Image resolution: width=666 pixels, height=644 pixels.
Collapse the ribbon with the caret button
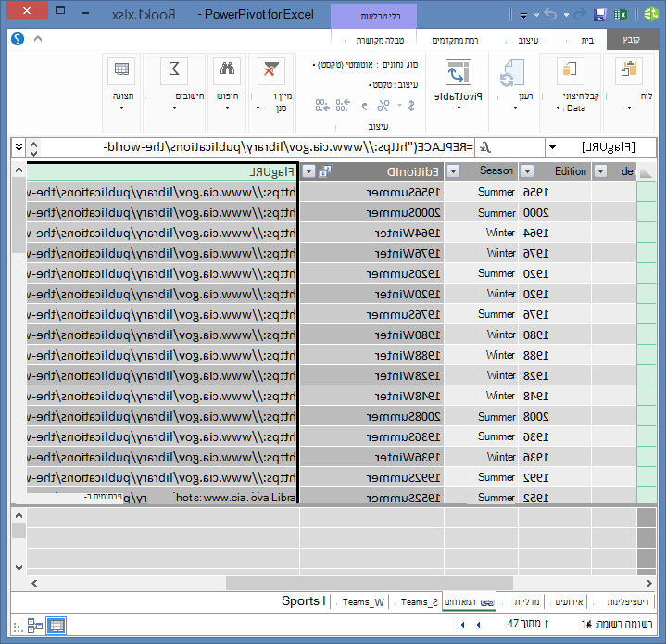click(38, 39)
